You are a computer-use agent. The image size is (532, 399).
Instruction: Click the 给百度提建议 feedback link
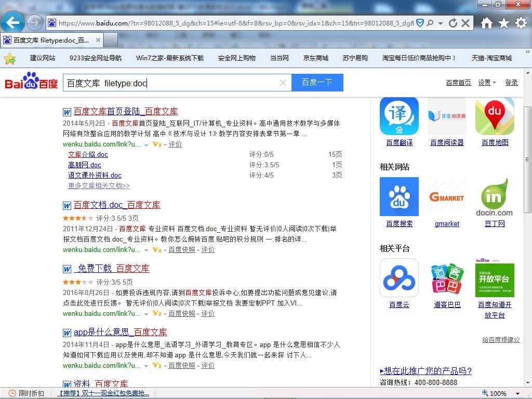pyautogui.click(x=501, y=340)
